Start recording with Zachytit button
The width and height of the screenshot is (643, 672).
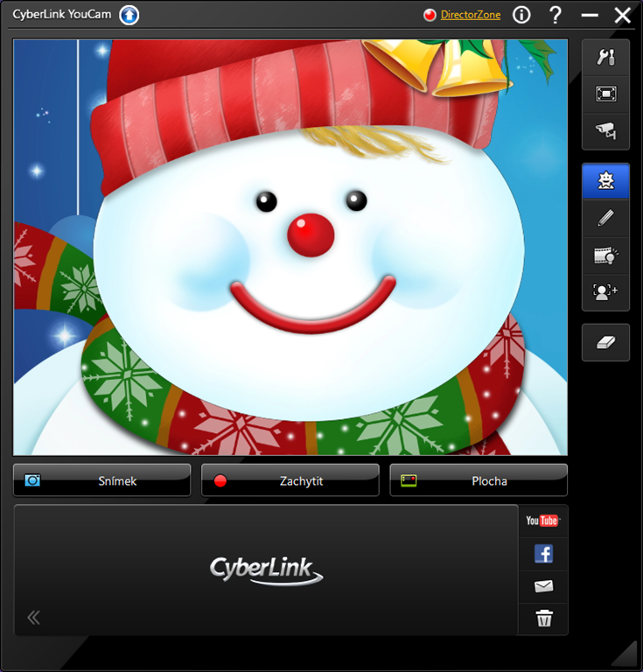(x=290, y=480)
